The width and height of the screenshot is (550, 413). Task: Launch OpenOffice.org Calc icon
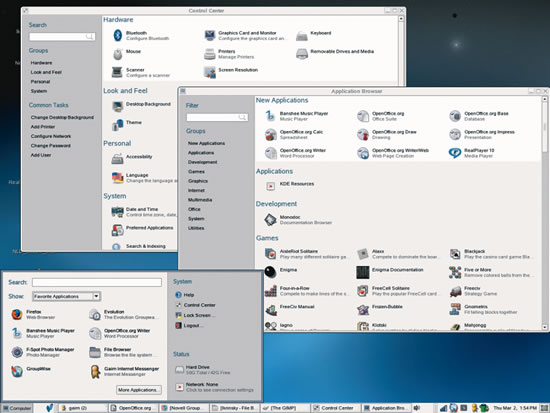(270, 134)
